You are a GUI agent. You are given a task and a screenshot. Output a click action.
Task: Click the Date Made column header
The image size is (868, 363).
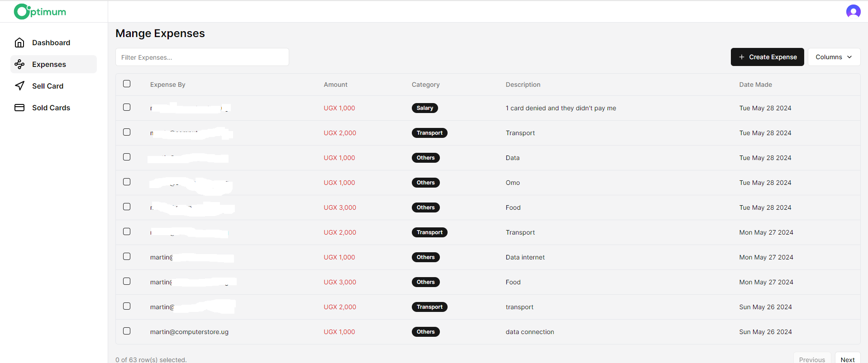pos(755,85)
